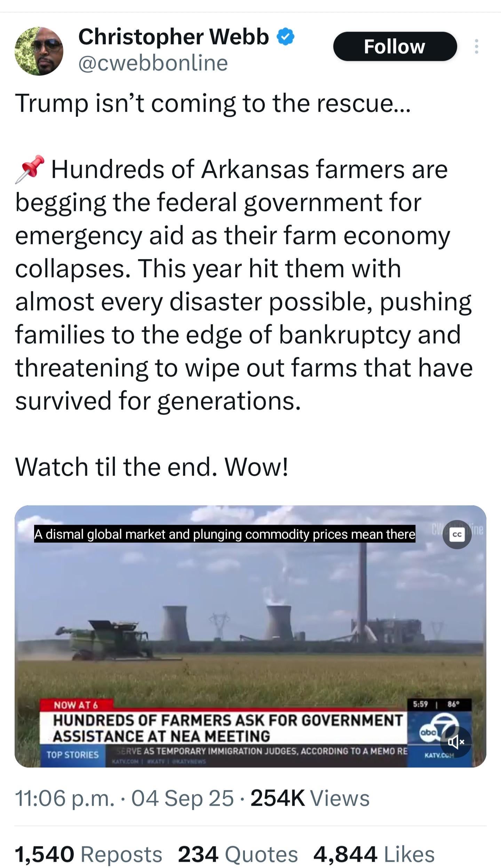The width and height of the screenshot is (501, 868).
Task: Play the KATV farmers news video
Action: [x=250, y=636]
